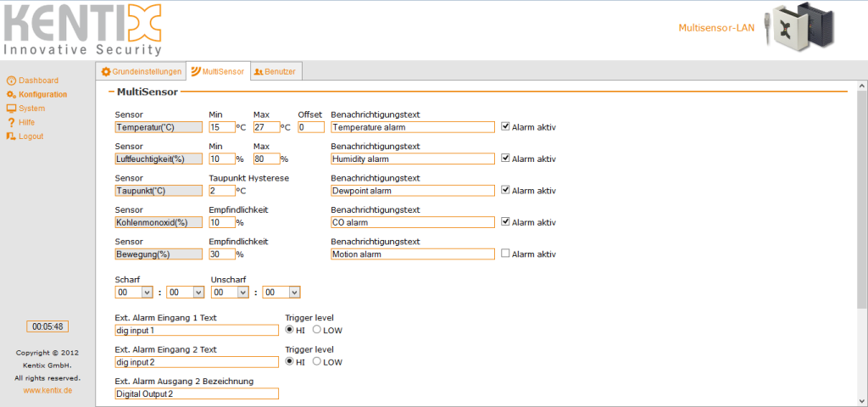Open the www.kentix.de link
This screenshot has height=407, width=868.
coord(47,390)
